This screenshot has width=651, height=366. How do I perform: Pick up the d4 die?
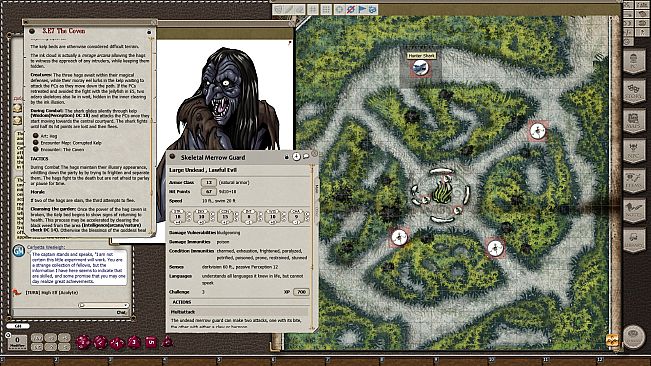click(x=167, y=342)
